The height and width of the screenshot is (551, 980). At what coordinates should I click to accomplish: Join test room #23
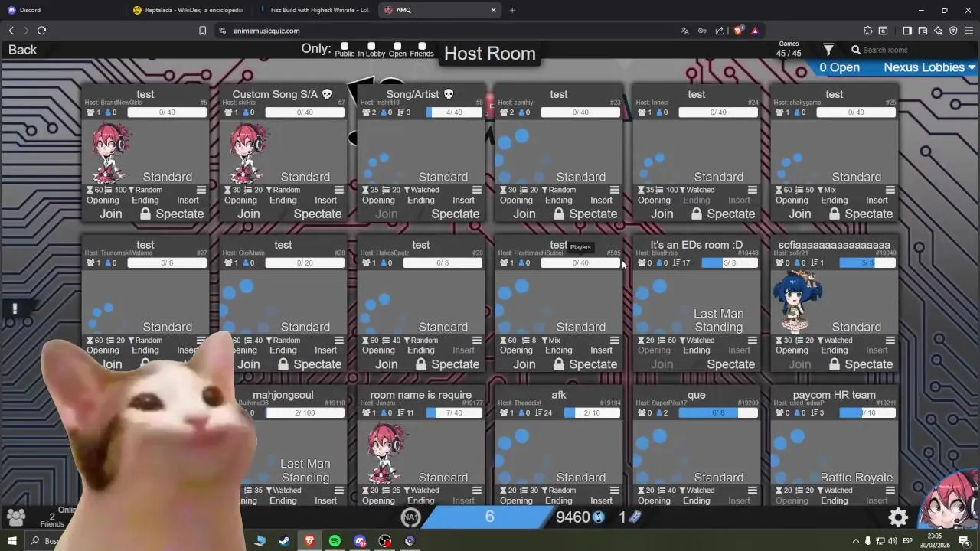point(524,214)
